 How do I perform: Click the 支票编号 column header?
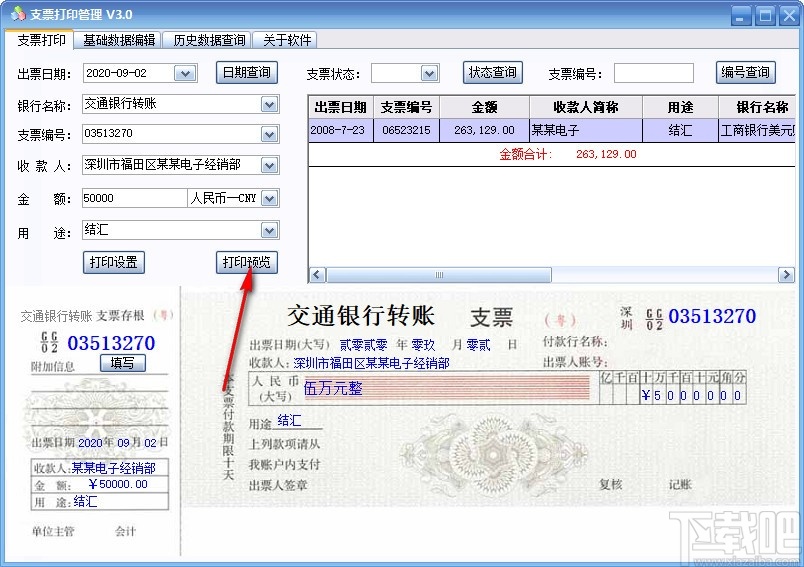coord(406,107)
